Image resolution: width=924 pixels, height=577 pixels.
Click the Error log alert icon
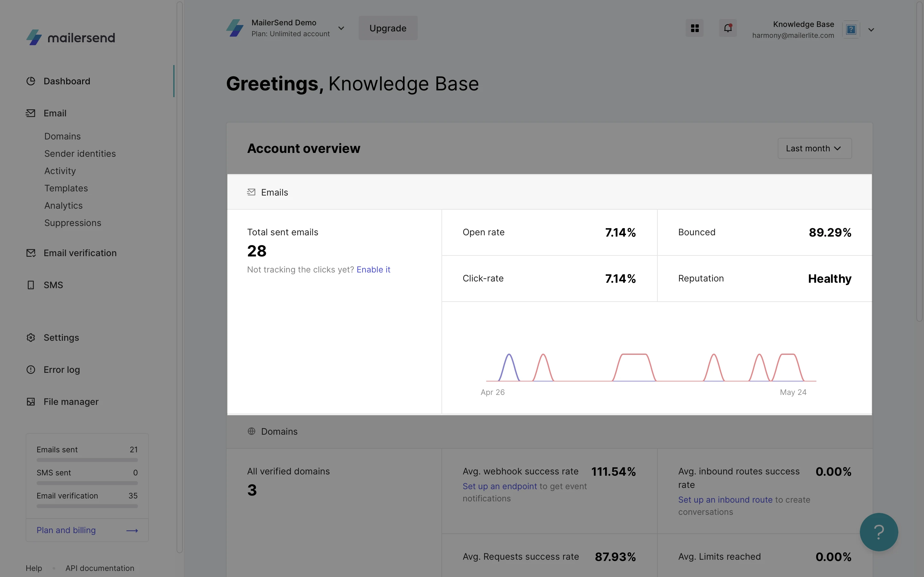[x=30, y=370]
